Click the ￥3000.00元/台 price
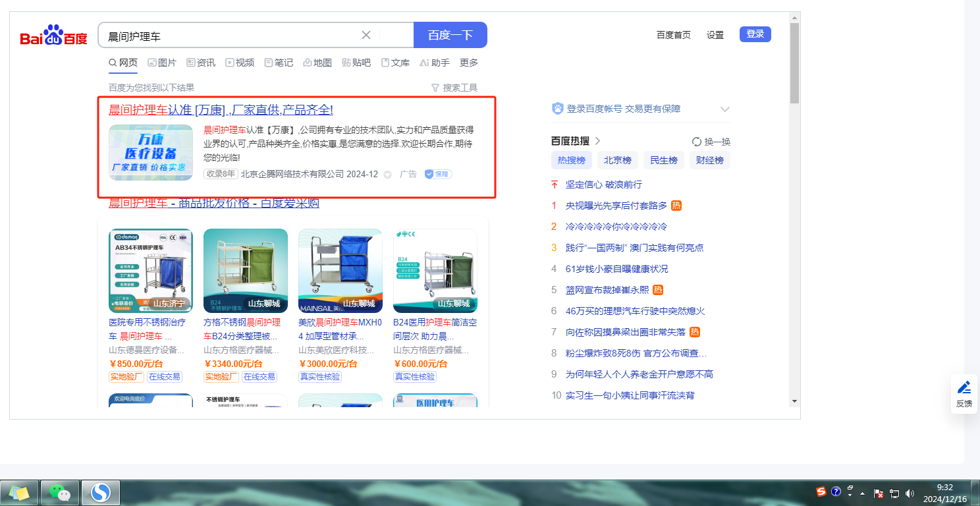Image resolution: width=980 pixels, height=506 pixels. click(328, 364)
